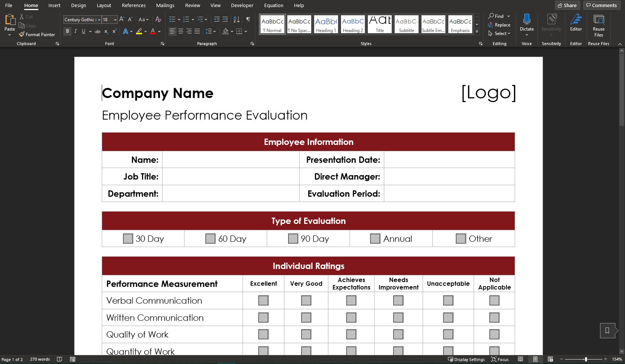Apply italic formatting
Image resolution: width=625 pixels, height=364 pixels.
pyautogui.click(x=75, y=31)
